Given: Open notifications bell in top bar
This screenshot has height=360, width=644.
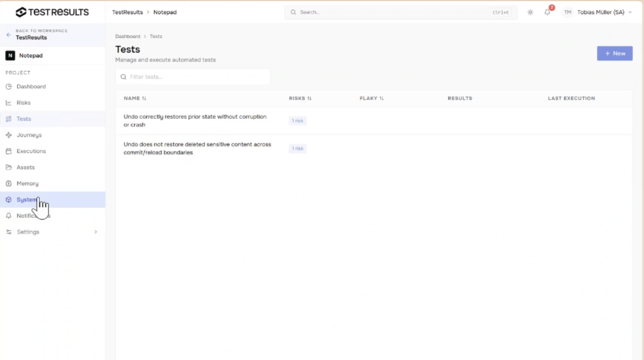Looking at the screenshot, I should coord(548,12).
